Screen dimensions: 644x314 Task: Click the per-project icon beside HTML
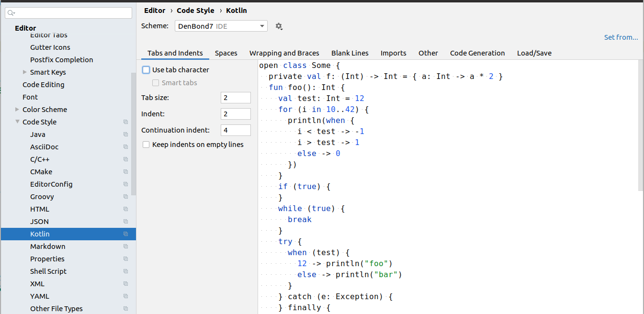(x=125, y=209)
